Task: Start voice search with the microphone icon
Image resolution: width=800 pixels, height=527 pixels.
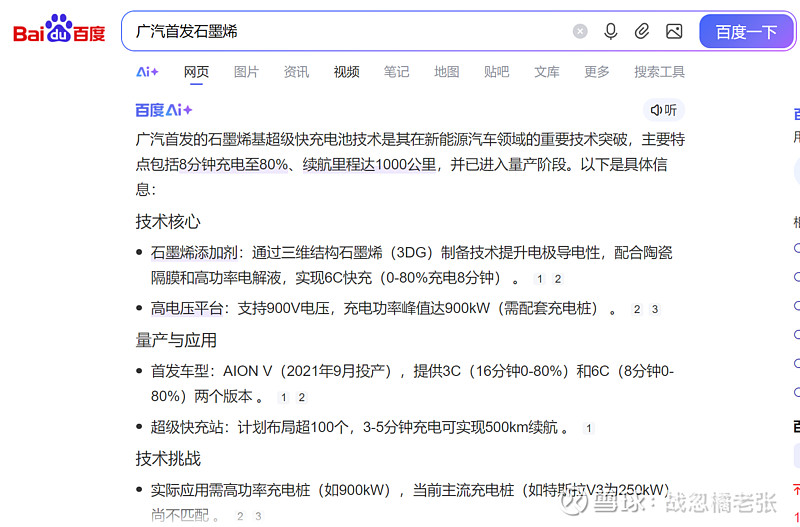Action: [x=610, y=32]
